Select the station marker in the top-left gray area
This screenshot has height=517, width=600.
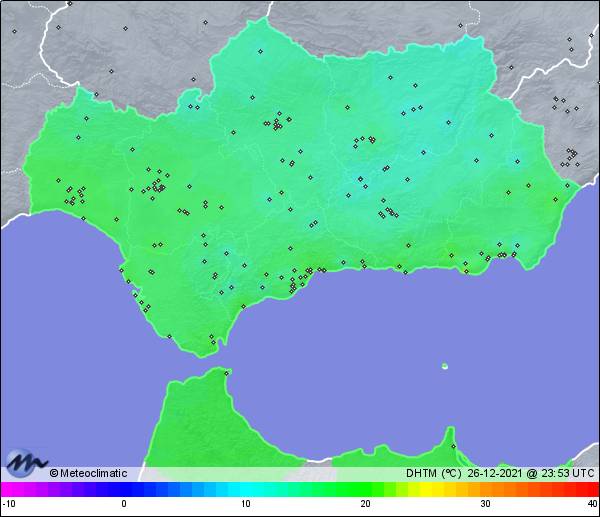tap(15, 31)
